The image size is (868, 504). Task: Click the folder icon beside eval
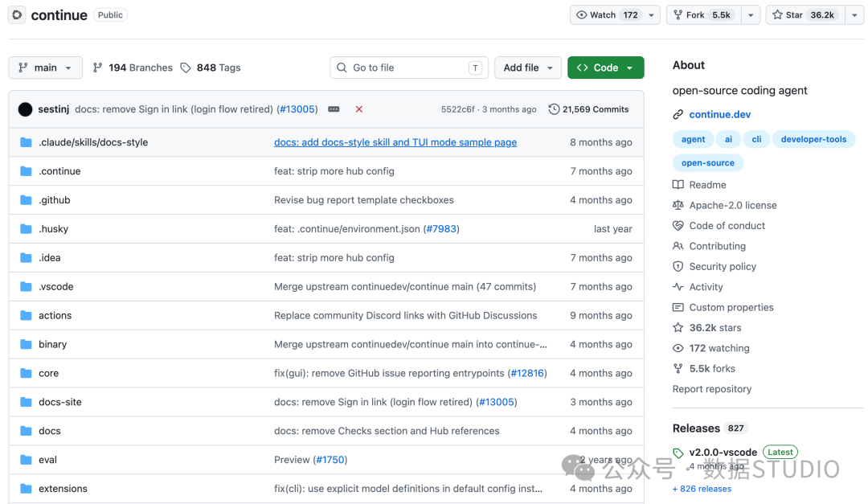point(26,459)
